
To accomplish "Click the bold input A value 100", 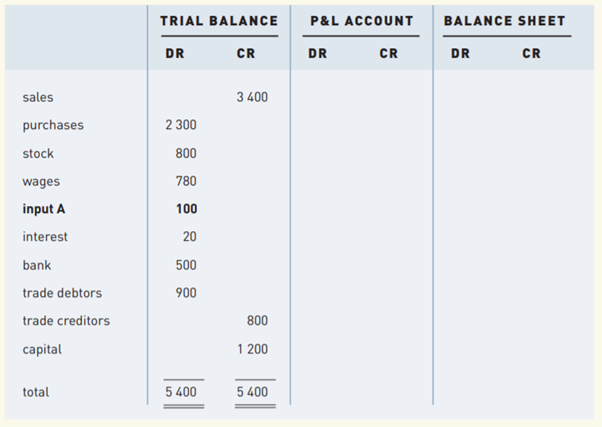I will (x=186, y=210).
